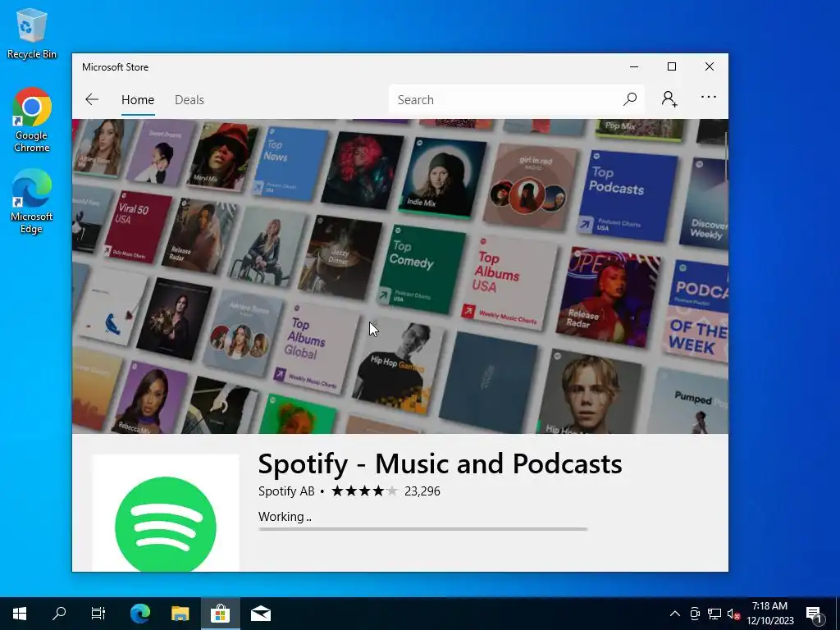Open the star rating reviews
This screenshot has width=840, height=630.
point(364,491)
